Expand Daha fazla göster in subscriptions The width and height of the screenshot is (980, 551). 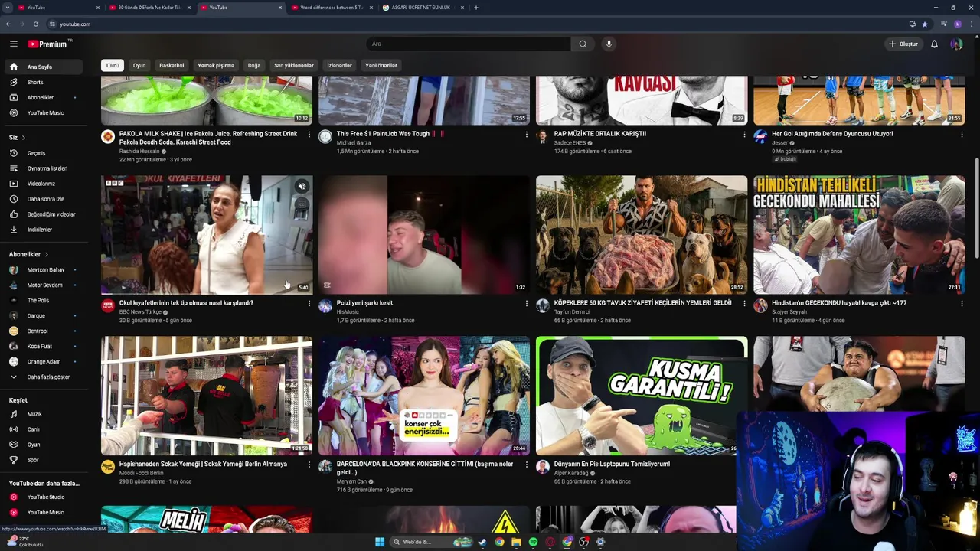tap(43, 377)
